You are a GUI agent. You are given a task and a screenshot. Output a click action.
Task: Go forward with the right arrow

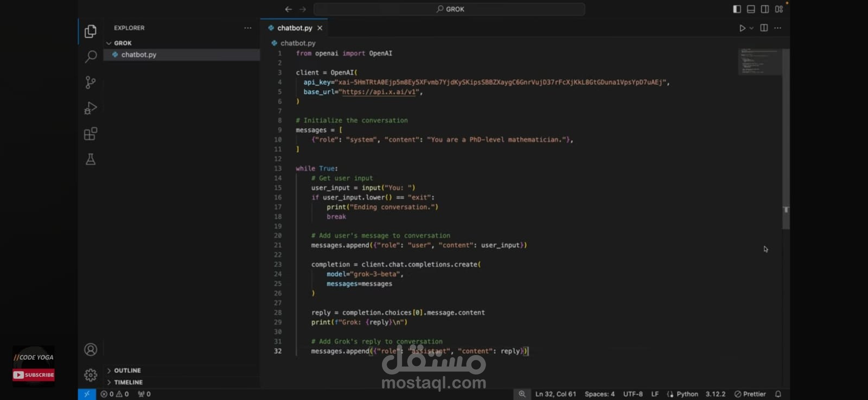(303, 9)
